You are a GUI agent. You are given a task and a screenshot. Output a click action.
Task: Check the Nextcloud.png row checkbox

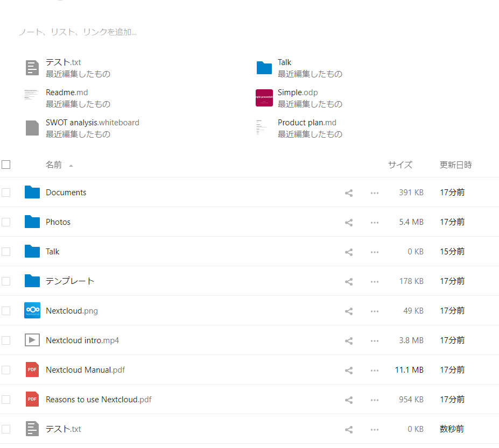[6, 311]
